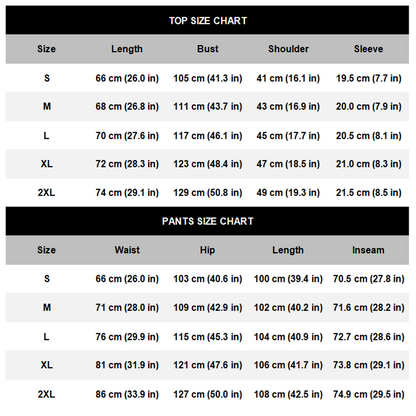Click the 20.5 cm (8.1 in) sleeve cell

click(369, 136)
